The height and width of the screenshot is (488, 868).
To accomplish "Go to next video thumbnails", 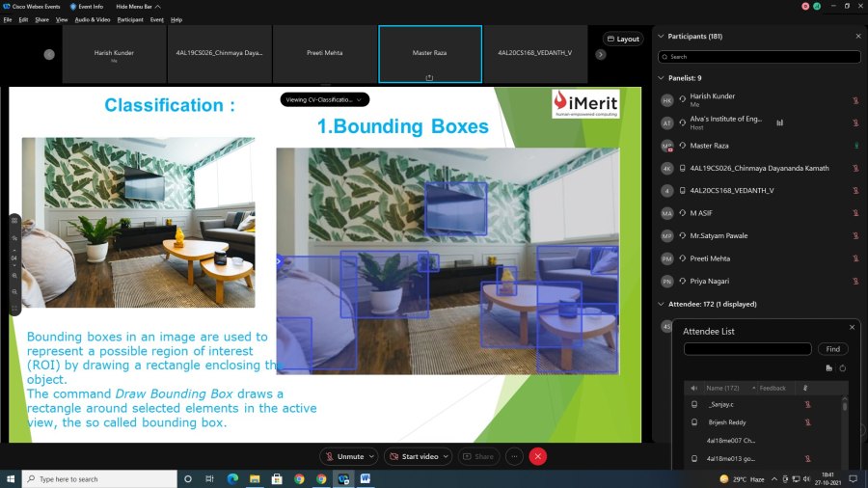I will pos(601,54).
